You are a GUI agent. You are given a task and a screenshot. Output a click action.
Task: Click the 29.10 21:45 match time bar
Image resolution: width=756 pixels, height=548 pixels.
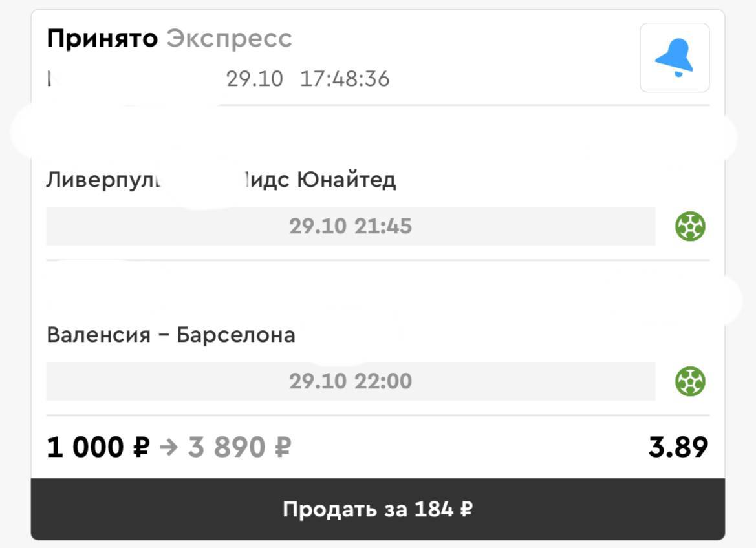point(351,227)
